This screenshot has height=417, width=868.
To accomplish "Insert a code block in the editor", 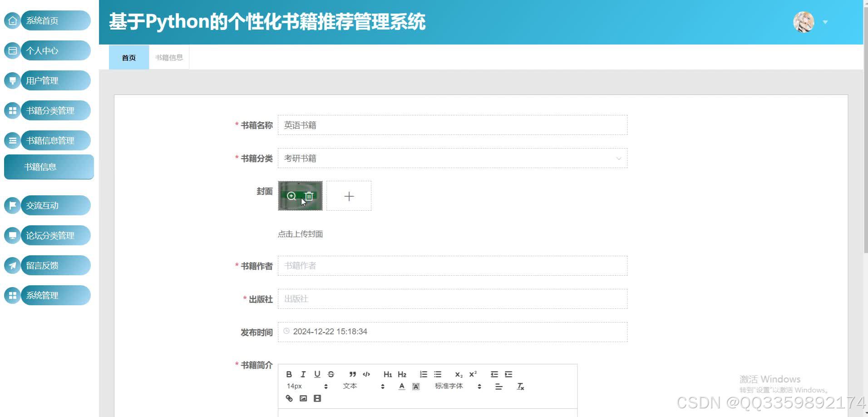I will tap(366, 374).
